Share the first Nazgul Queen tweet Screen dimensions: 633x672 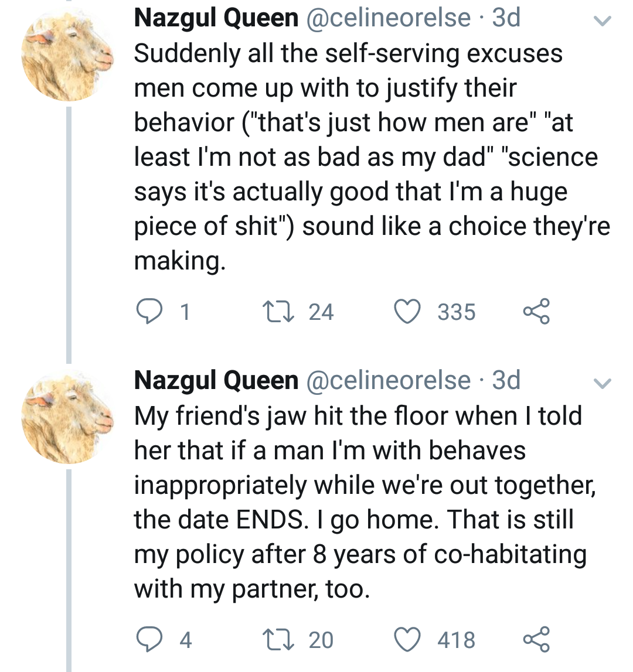tap(536, 311)
